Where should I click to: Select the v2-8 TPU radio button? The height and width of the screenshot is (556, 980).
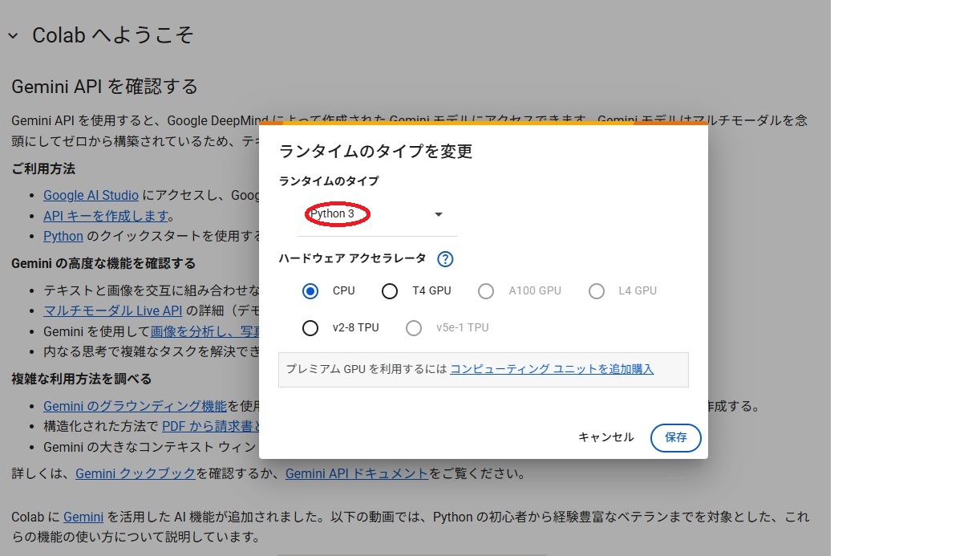pos(310,328)
